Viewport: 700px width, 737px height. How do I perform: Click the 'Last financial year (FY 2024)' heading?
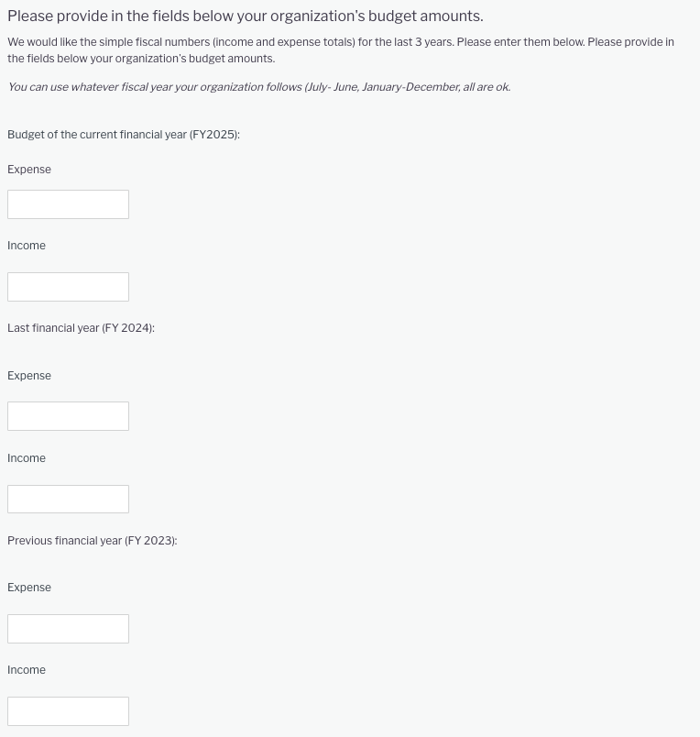point(81,328)
